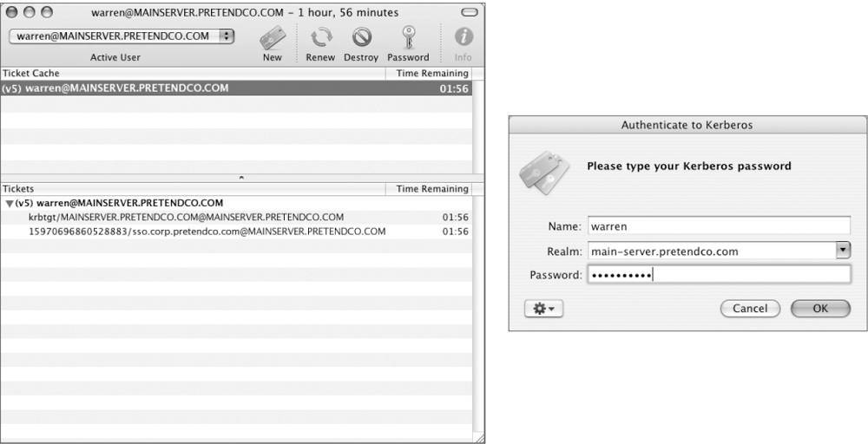The width and height of the screenshot is (868, 444).
Task: Click the Realm combo box field
Action: (712, 251)
